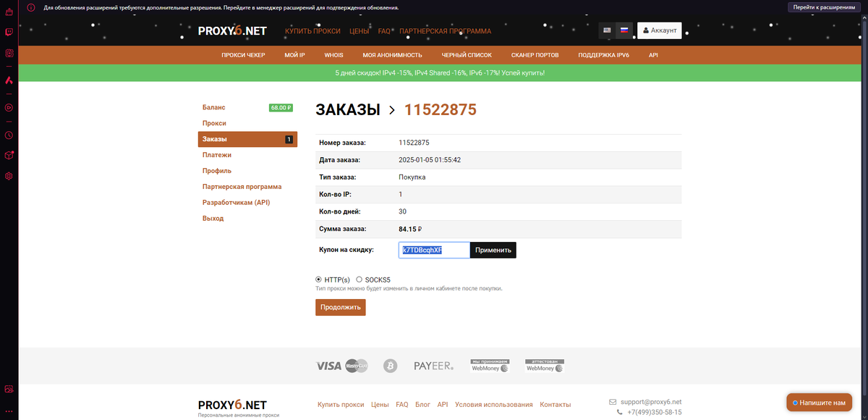Click the picture icon at sidebar bottom

[x=9, y=389]
